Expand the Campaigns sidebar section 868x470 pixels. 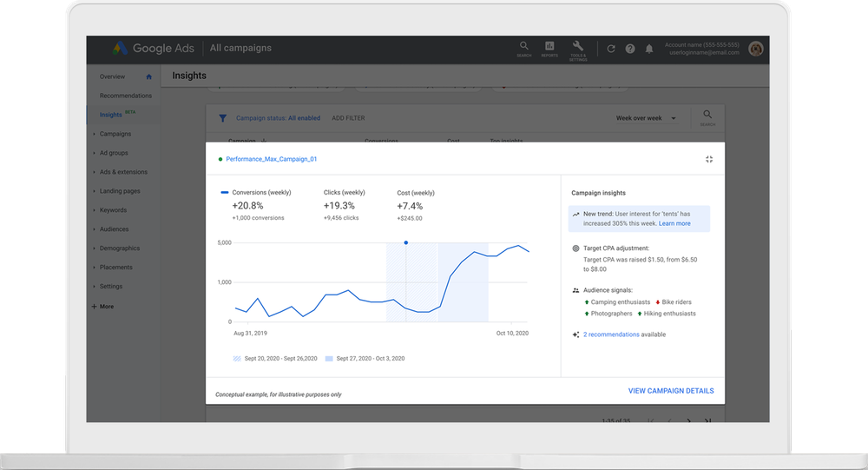[115, 134]
